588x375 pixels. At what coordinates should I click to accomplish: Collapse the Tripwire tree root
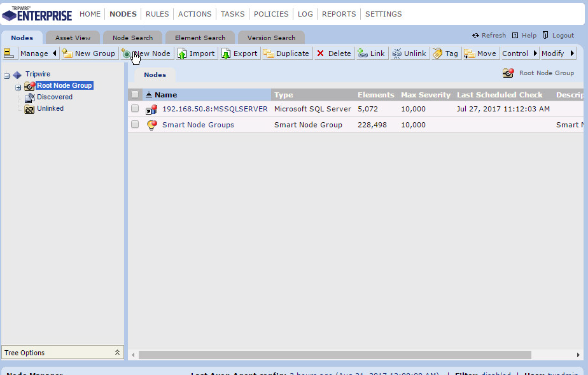pyautogui.click(x=7, y=75)
